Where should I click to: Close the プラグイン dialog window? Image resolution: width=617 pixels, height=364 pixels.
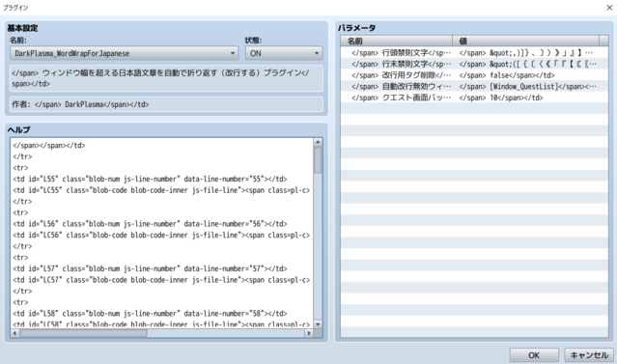[609, 8]
